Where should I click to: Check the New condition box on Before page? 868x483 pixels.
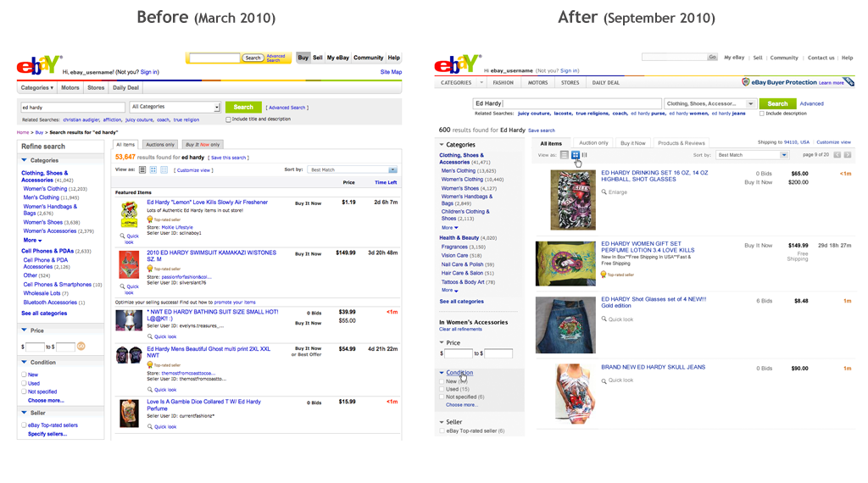coord(24,375)
